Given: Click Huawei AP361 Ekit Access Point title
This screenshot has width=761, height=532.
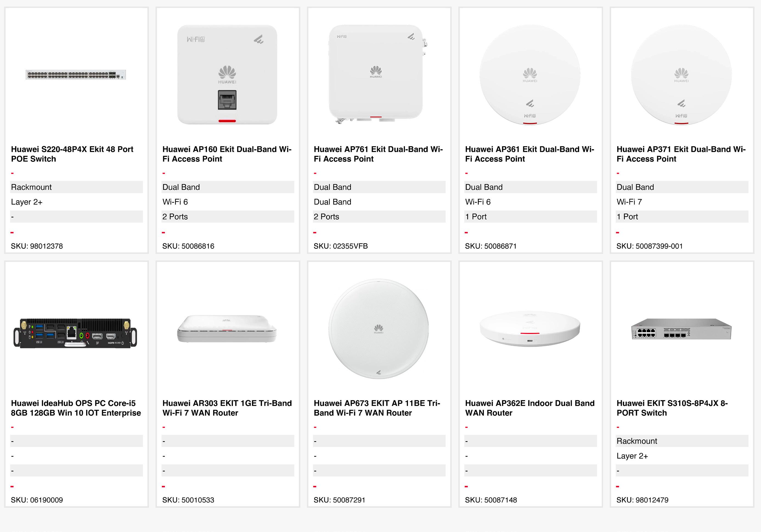Looking at the screenshot, I should click(529, 154).
